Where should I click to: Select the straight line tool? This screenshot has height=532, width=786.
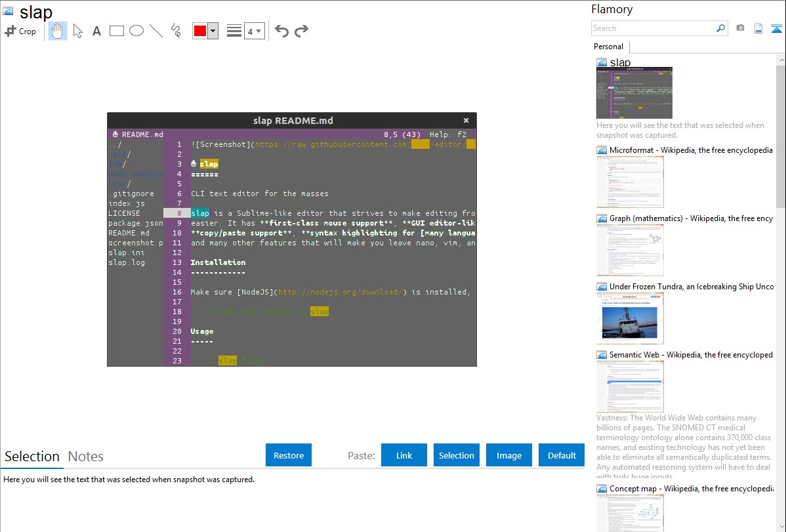pyautogui.click(x=156, y=31)
